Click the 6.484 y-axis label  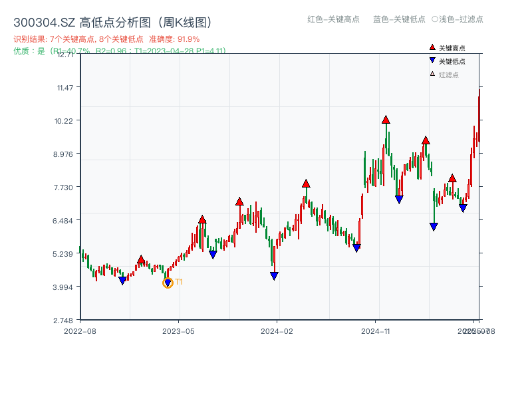coord(63,221)
